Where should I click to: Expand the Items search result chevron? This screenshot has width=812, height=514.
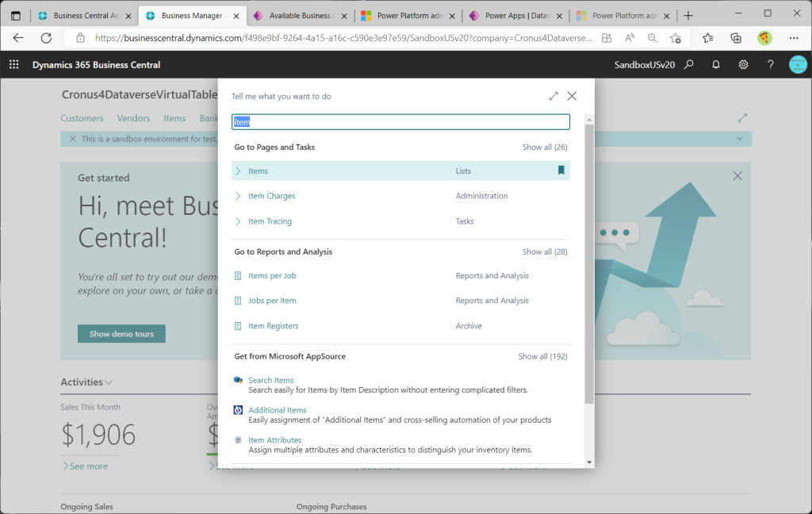coord(238,171)
